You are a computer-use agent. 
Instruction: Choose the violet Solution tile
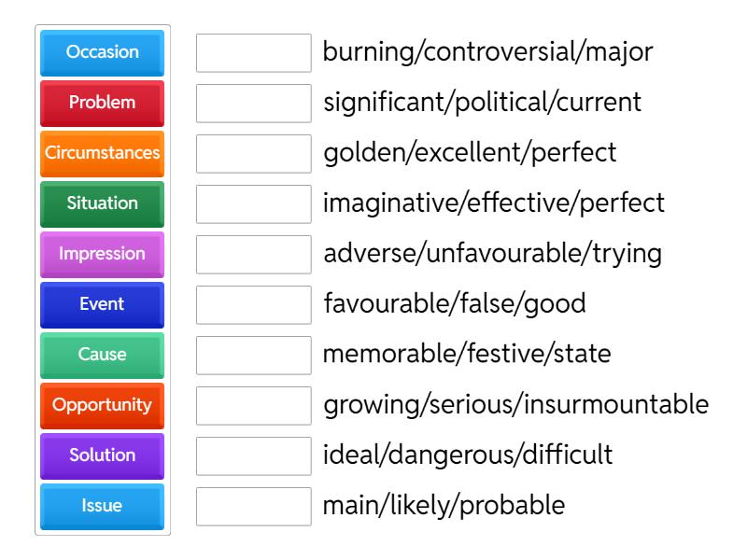coord(103,455)
